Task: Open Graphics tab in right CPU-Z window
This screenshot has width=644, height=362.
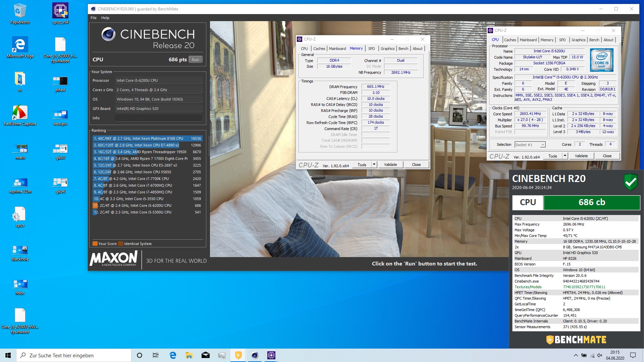Action: coord(578,40)
